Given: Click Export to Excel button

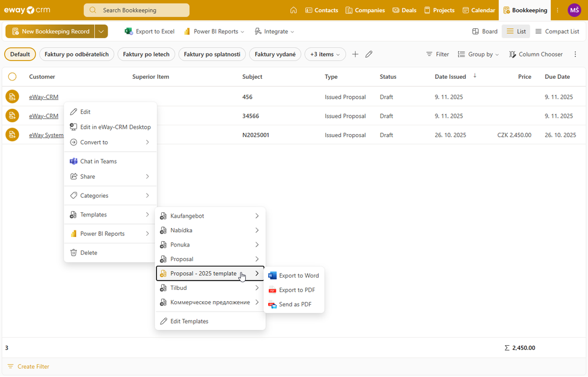Looking at the screenshot, I should click(x=150, y=31).
